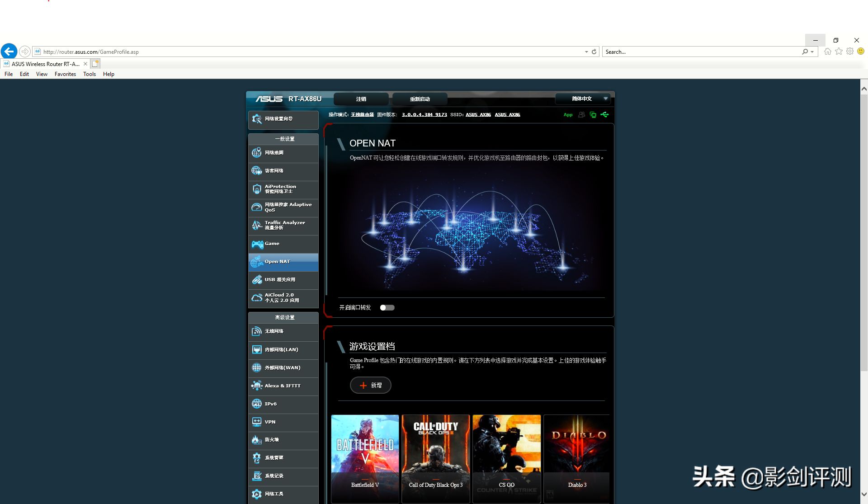
Task: Open the browser favorites star icon
Action: [x=839, y=52]
